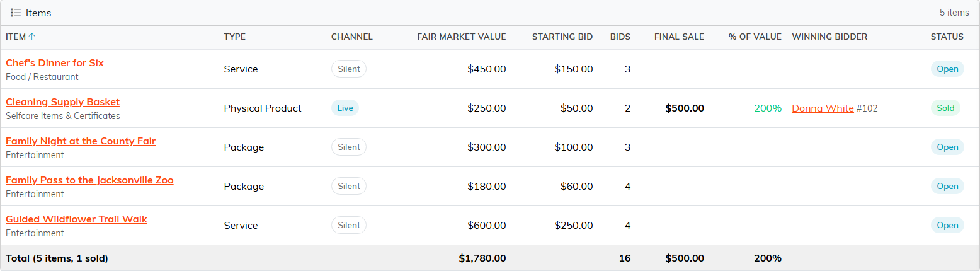Click Silent badge in Jacksonville Zoo row
The height and width of the screenshot is (271, 980).
point(349,186)
